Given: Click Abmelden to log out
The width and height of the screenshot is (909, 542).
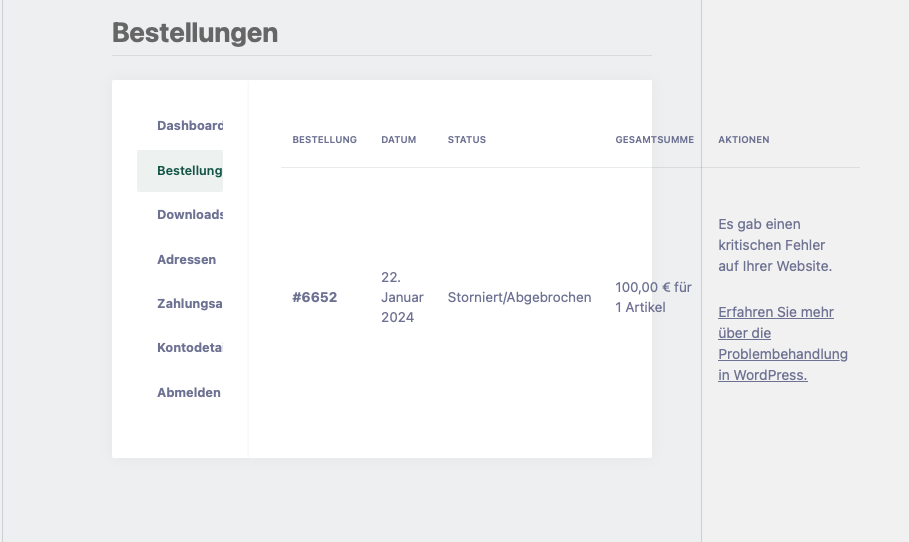Looking at the screenshot, I should (189, 392).
